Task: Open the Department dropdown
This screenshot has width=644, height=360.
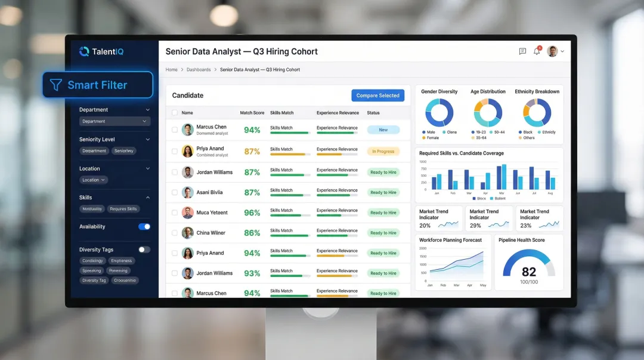Action: 114,121
